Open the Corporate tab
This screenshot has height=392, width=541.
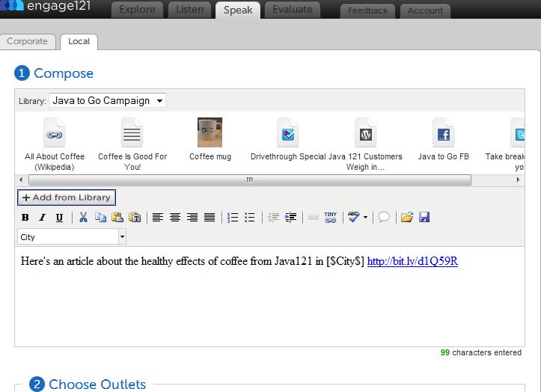click(x=27, y=41)
